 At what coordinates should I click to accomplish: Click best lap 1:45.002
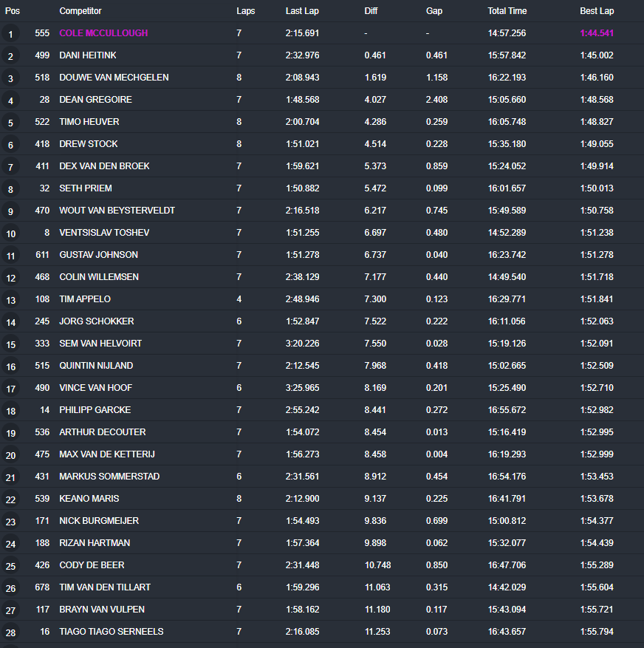click(x=597, y=55)
